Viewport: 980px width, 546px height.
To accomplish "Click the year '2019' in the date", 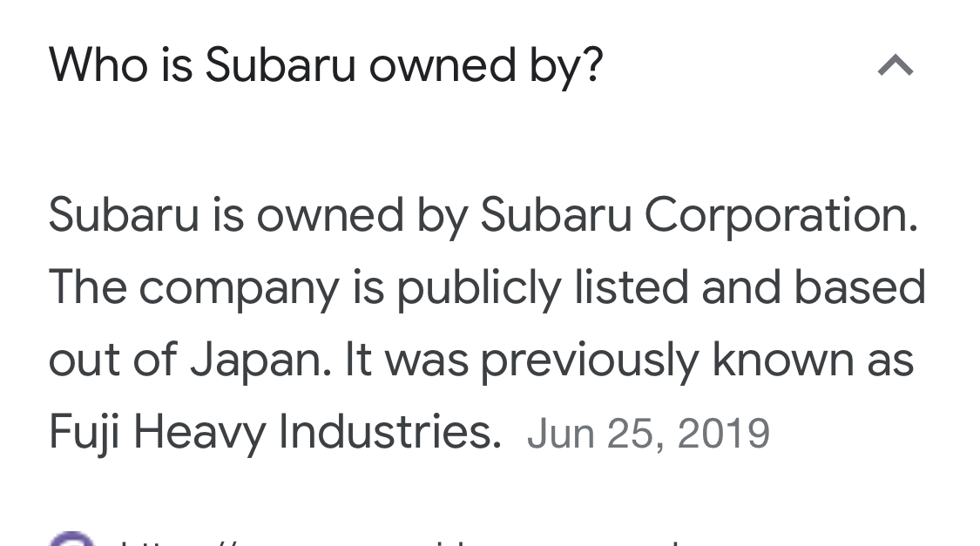I will 724,434.
